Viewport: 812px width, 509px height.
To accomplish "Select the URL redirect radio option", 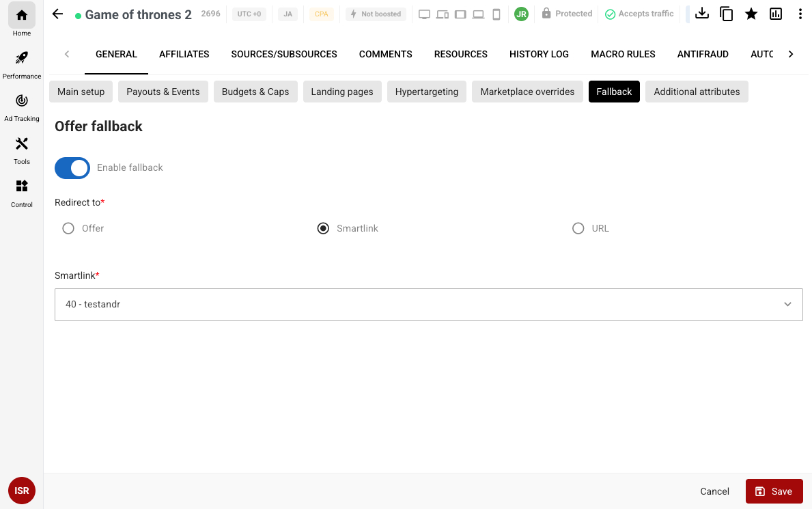I will pyautogui.click(x=578, y=228).
